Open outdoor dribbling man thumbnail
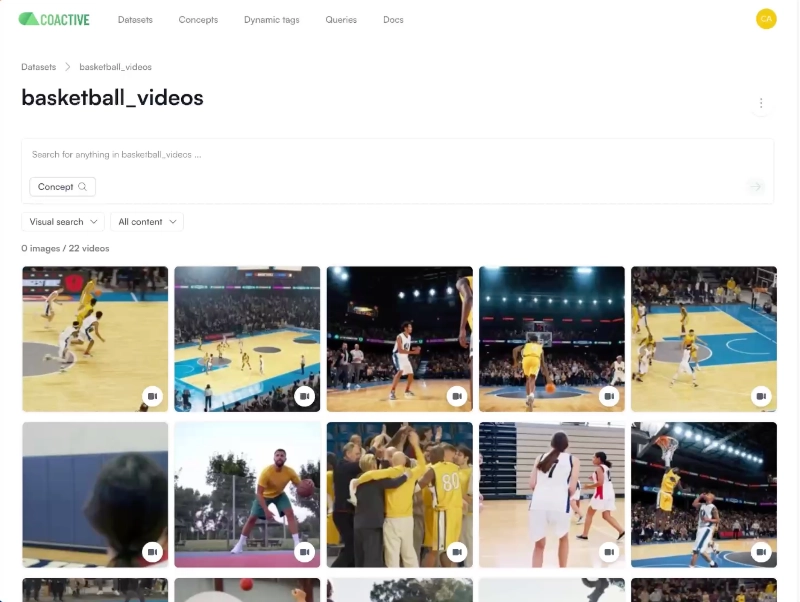Image resolution: width=800 pixels, height=602 pixels. tap(247, 495)
